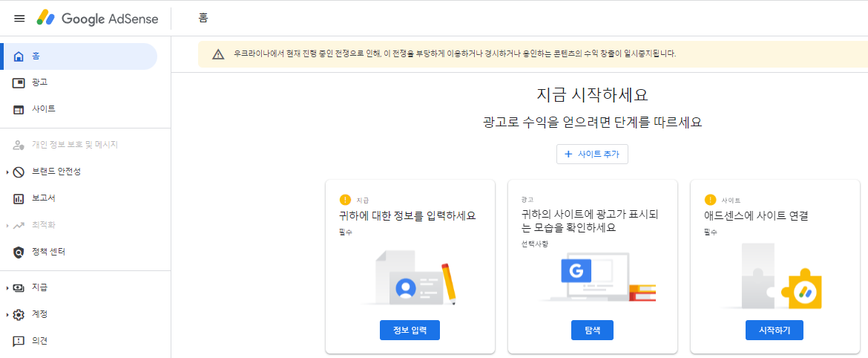Click the 정보 입력 button

[x=410, y=331]
